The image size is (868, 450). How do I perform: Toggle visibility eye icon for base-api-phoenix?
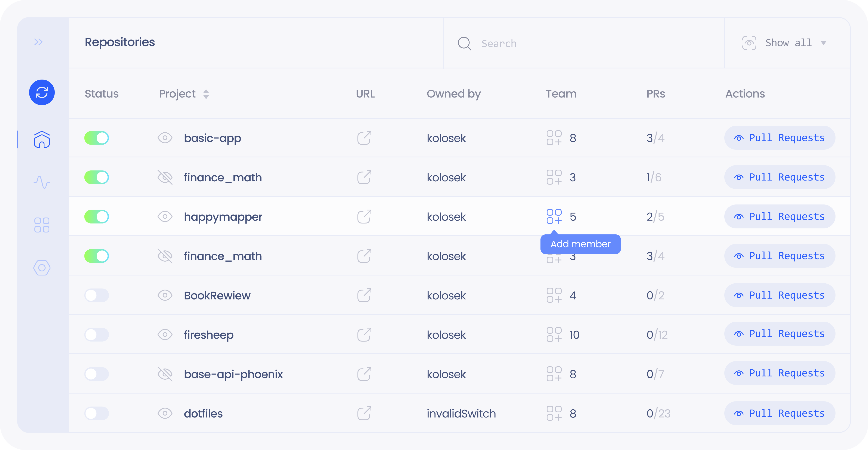coord(165,374)
